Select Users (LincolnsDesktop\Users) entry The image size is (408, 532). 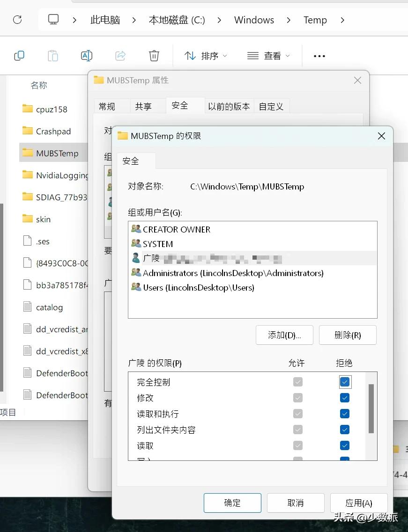253,287
